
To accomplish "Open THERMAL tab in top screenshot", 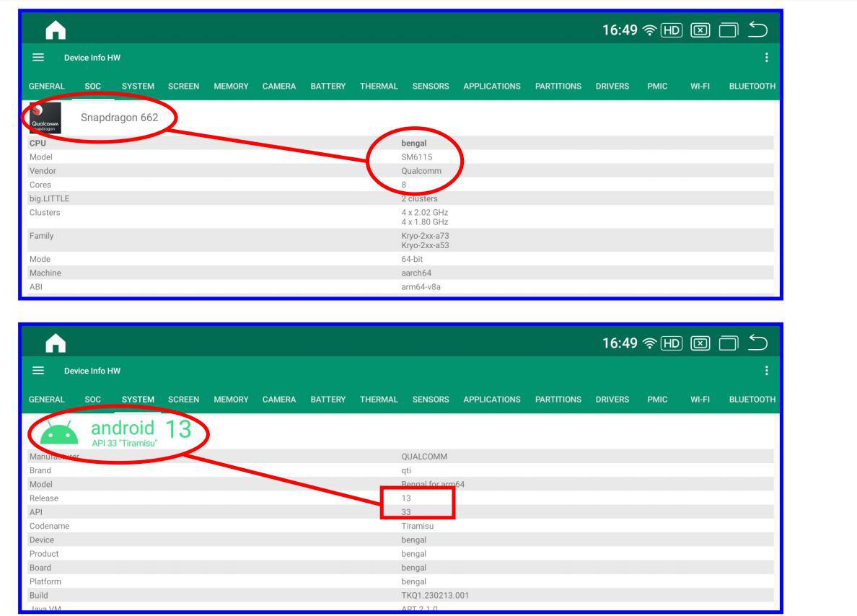I will click(379, 87).
